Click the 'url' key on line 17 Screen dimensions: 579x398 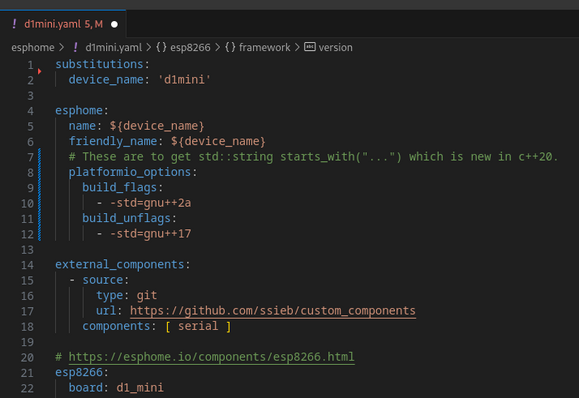[106, 310]
